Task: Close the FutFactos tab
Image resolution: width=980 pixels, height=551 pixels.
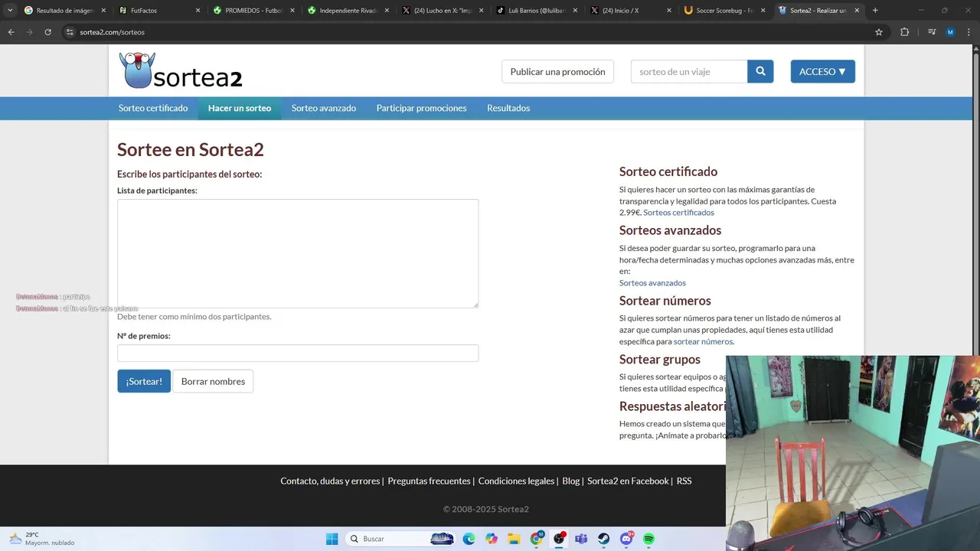Action: [198, 11]
